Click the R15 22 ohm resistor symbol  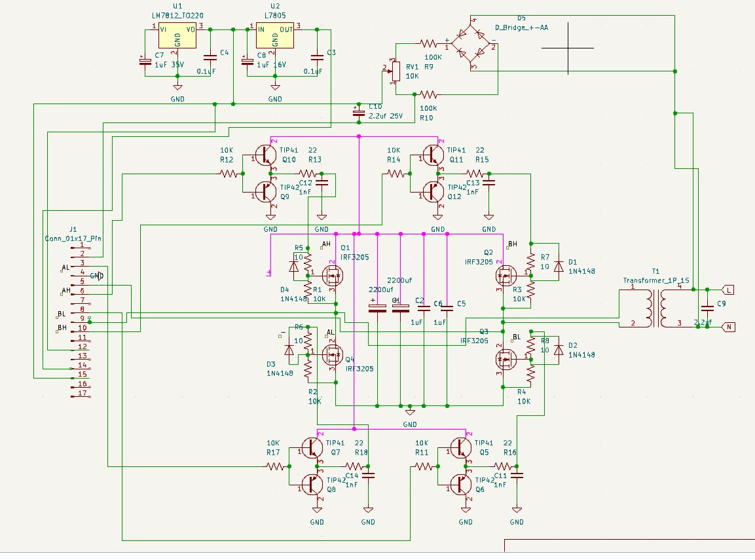pos(475,174)
